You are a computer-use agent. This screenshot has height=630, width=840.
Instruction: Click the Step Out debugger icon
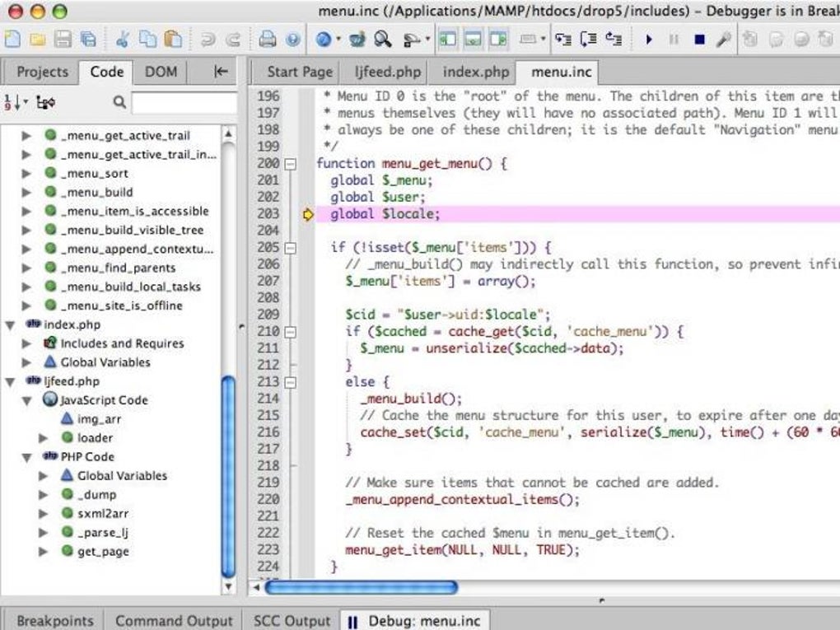[613, 39]
